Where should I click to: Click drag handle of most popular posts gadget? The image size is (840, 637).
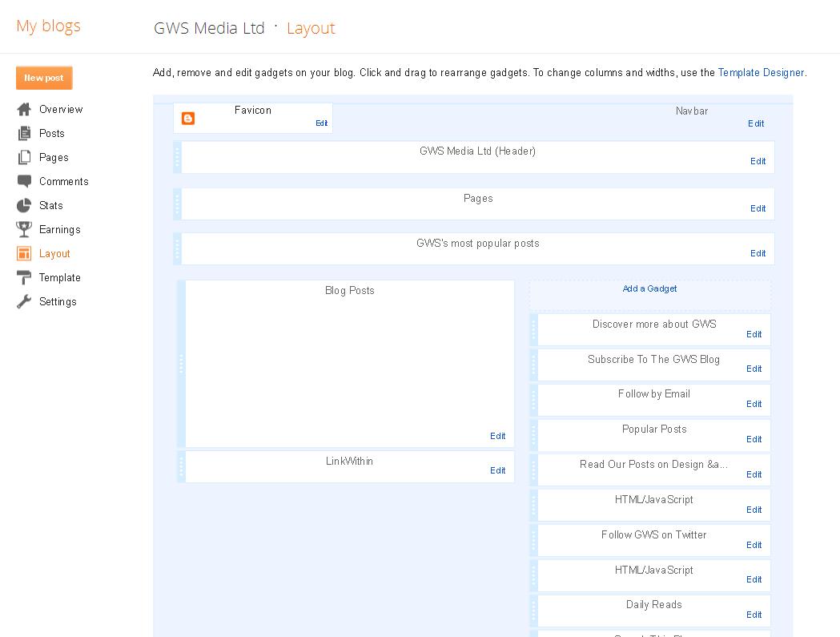click(x=177, y=249)
